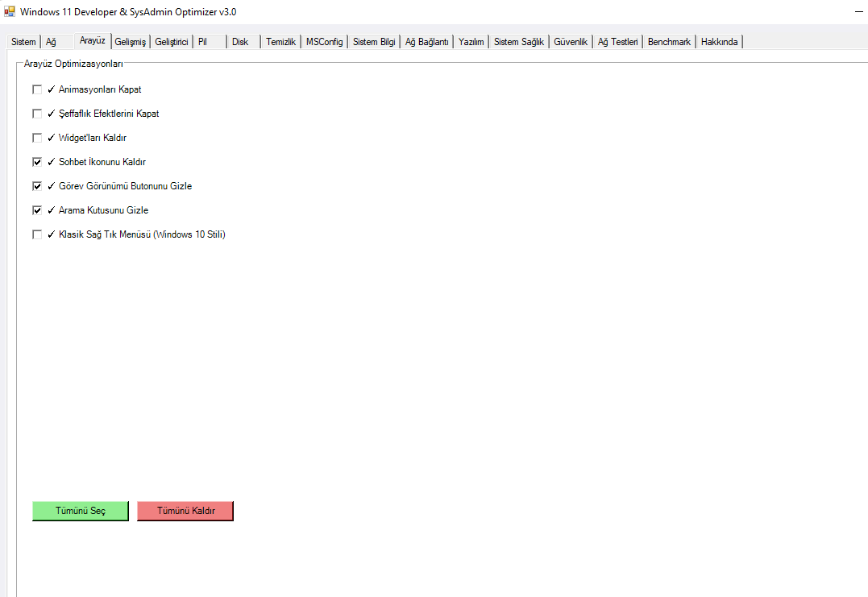Switch to the Sistem tab
The height and width of the screenshot is (597, 868).
[x=23, y=42]
